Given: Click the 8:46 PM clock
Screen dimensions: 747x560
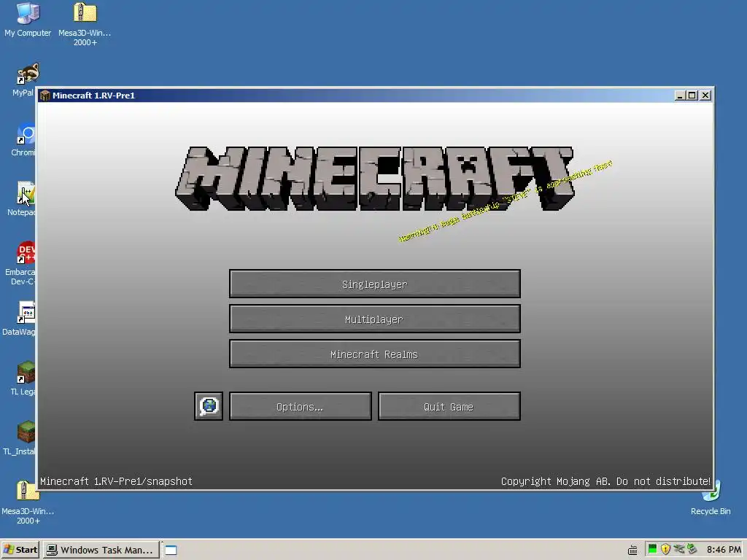Looking at the screenshot, I should (724, 550).
